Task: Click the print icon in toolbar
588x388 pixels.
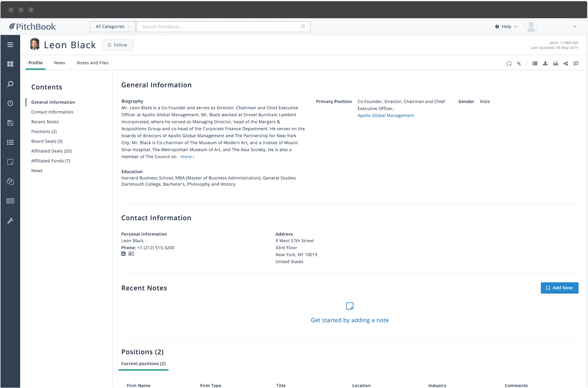Action: 556,64
